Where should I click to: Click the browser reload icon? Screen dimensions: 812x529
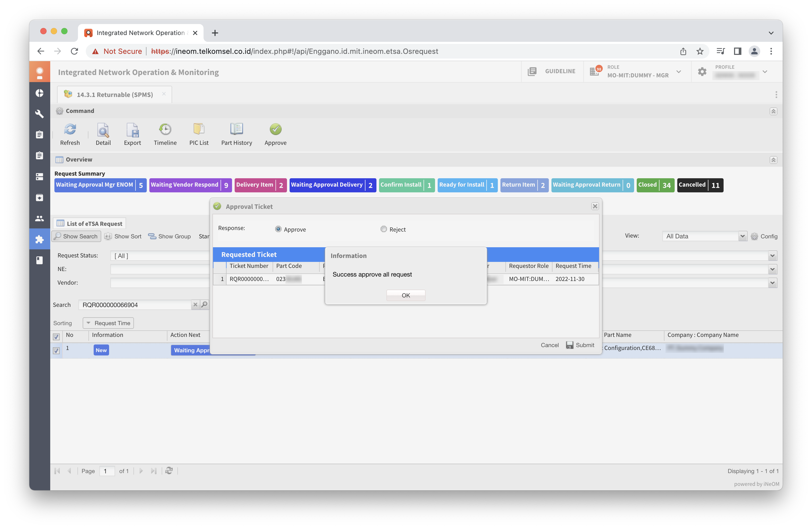74,51
